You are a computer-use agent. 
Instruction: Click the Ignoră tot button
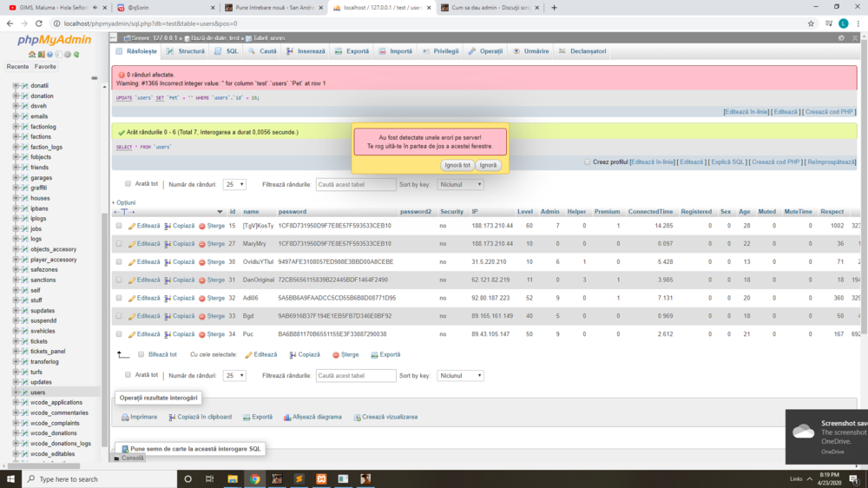(x=457, y=165)
